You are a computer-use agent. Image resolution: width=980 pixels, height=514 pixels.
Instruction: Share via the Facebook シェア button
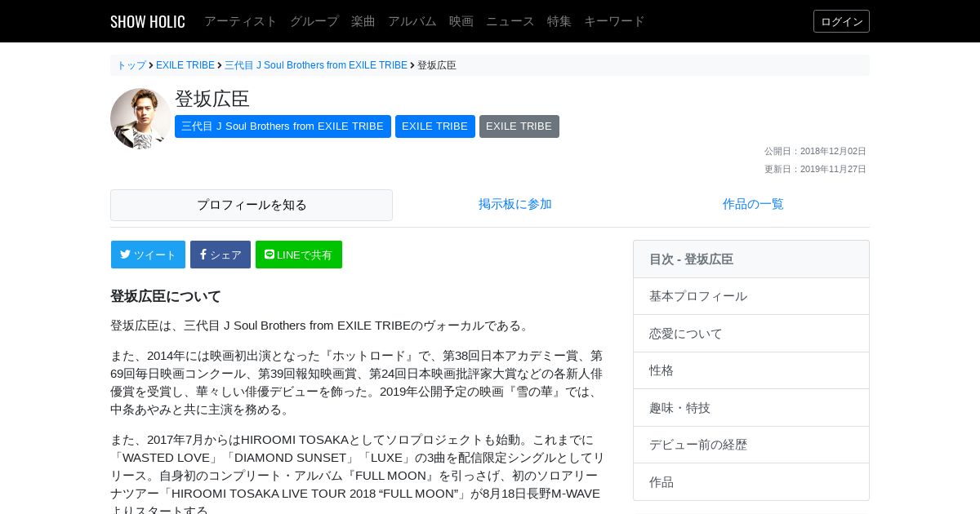point(220,255)
